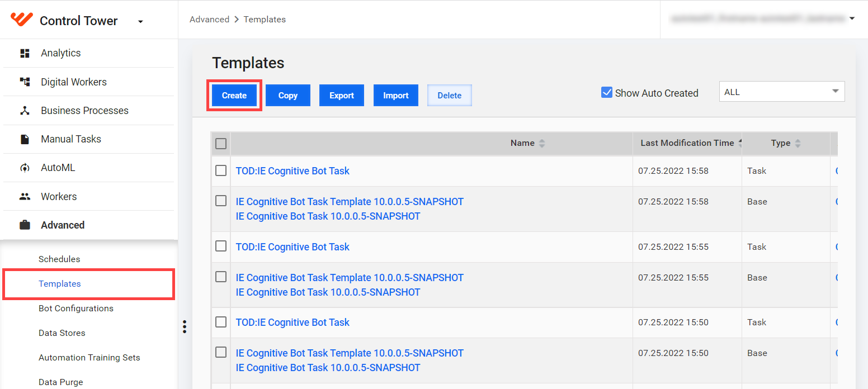Click the sidebar resize dots handle

coord(185,327)
